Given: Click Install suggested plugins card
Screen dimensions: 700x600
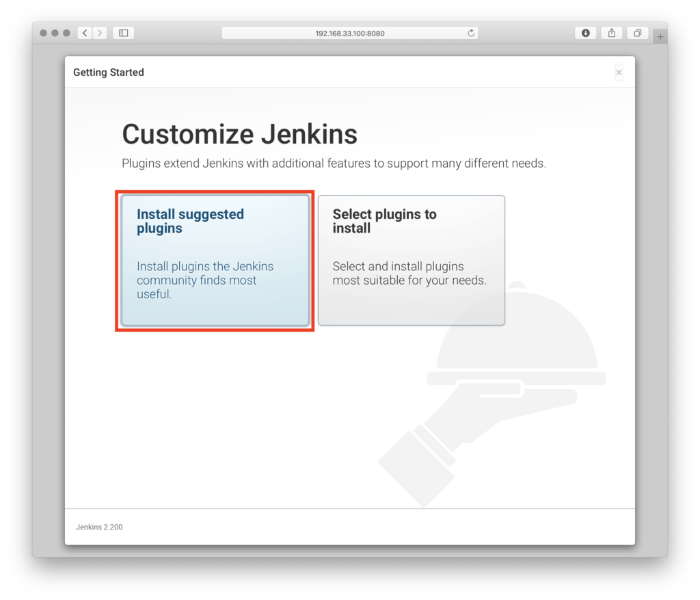Looking at the screenshot, I should click(215, 261).
